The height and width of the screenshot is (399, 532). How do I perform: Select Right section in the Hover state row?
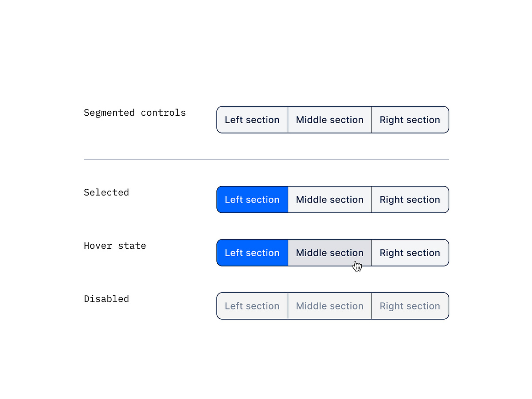[x=410, y=253]
